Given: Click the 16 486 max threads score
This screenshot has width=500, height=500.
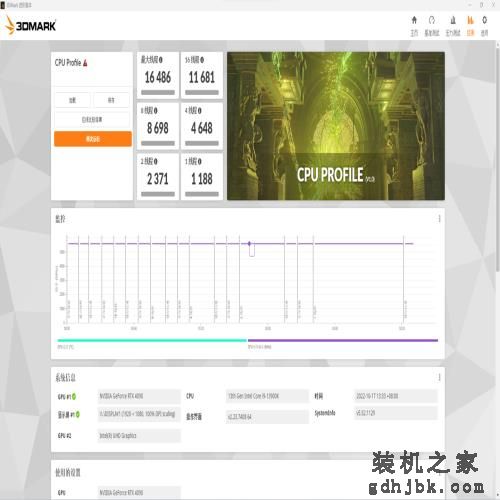Looking at the screenshot, I should (x=158, y=77).
